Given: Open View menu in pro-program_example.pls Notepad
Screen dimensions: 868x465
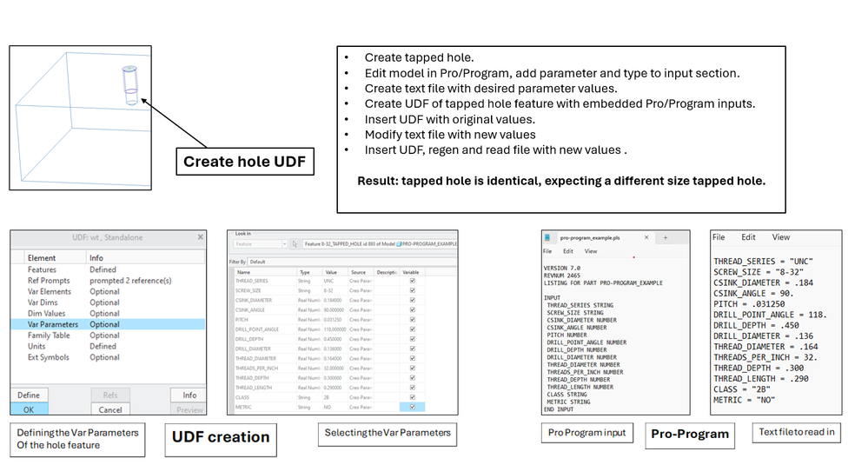Looking at the screenshot, I should point(591,251).
